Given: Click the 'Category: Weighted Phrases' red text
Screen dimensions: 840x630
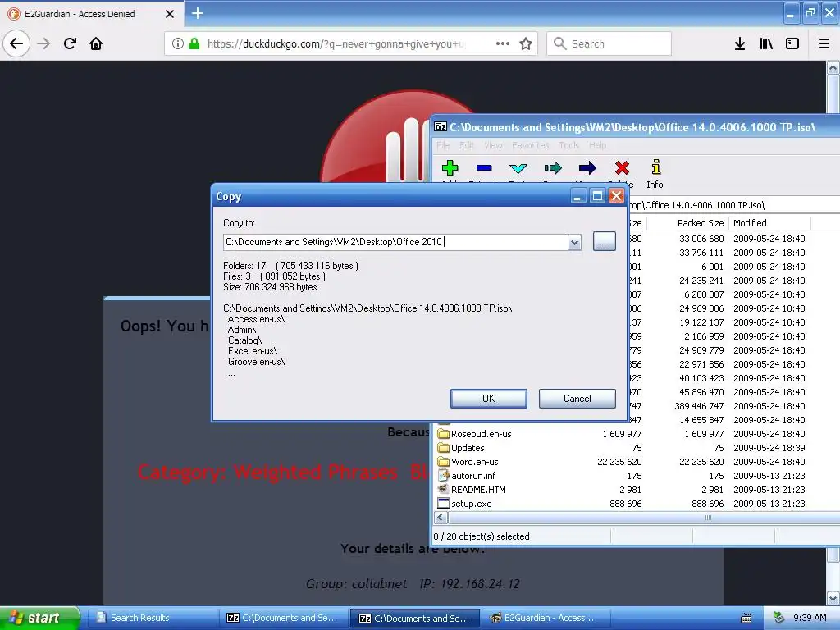Looking at the screenshot, I should (x=267, y=472).
